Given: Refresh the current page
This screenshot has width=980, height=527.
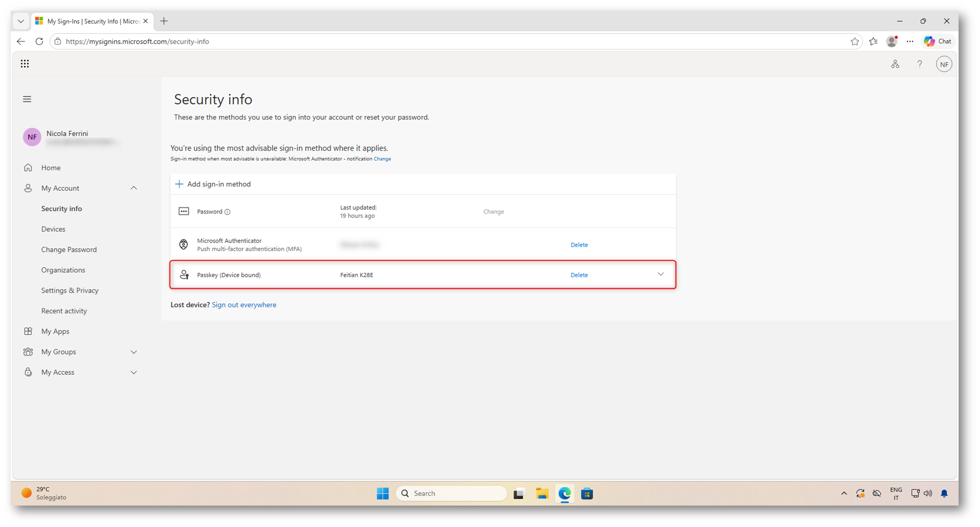Looking at the screenshot, I should point(39,41).
